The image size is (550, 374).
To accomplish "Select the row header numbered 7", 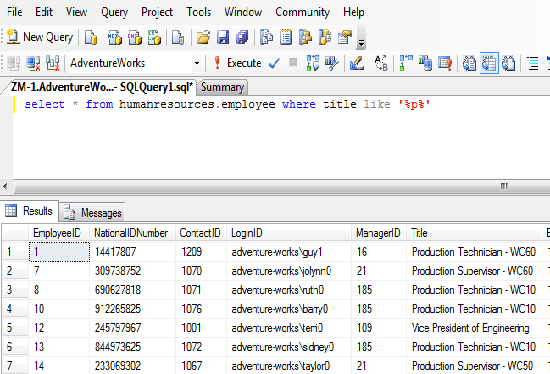I will tap(15, 366).
